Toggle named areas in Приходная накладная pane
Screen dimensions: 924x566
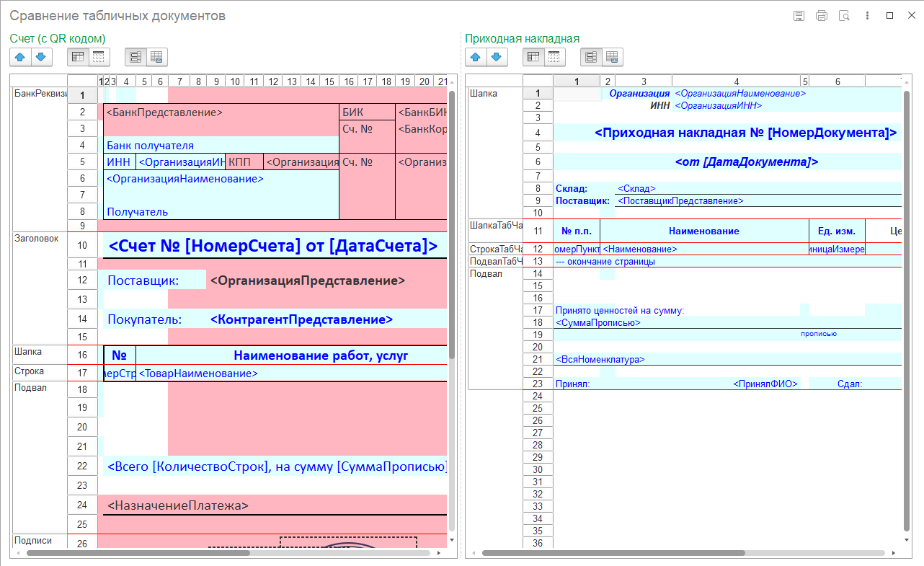click(x=612, y=57)
